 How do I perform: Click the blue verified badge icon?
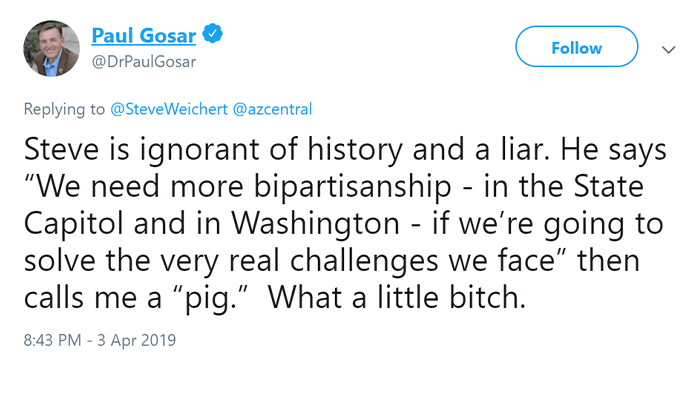(213, 35)
